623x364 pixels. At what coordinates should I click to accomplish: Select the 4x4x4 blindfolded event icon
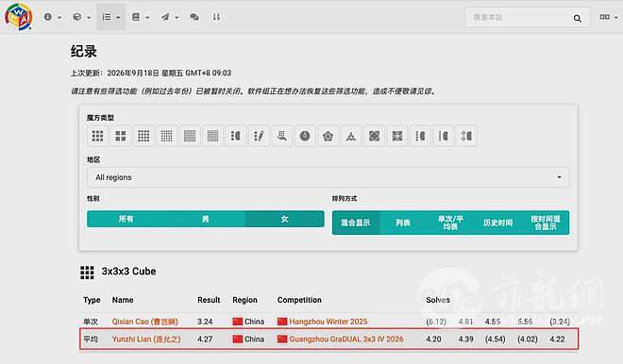(420, 136)
